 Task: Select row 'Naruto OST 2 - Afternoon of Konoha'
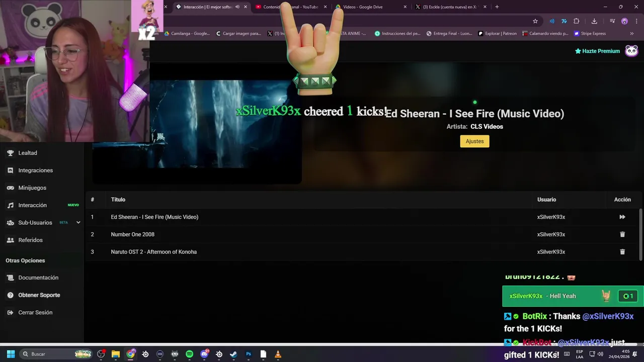[x=363, y=252]
